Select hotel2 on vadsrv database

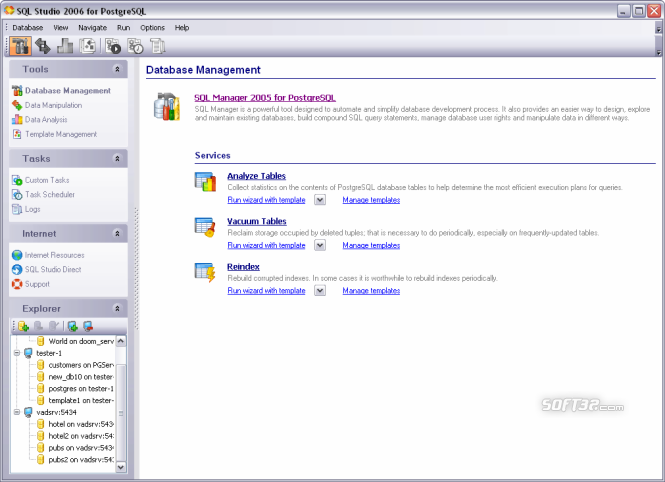(x=75, y=436)
